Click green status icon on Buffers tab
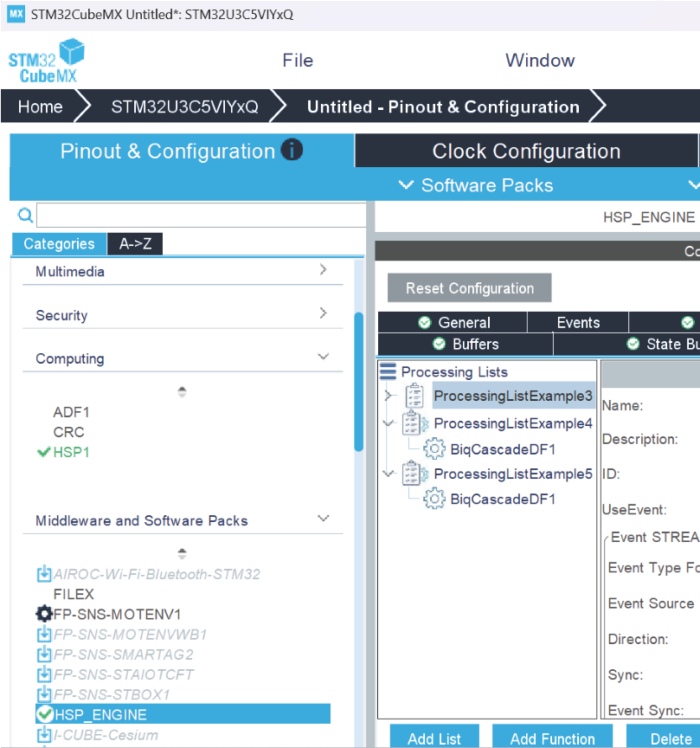 point(439,344)
